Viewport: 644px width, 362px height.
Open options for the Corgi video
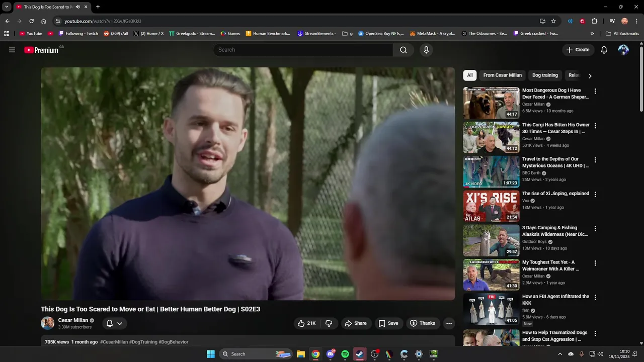595,126
